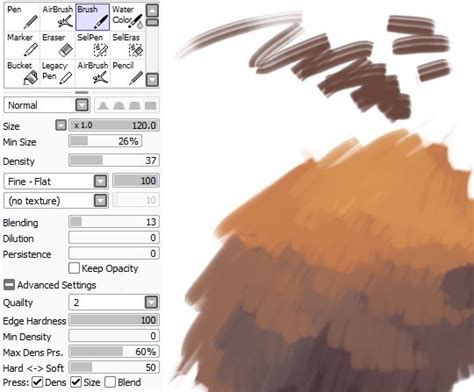The image size is (474, 392).
Task: Open the Quality dropdown
Action: point(114,302)
